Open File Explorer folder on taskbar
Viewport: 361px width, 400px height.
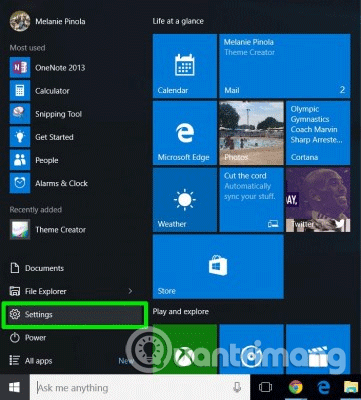(x=351, y=387)
